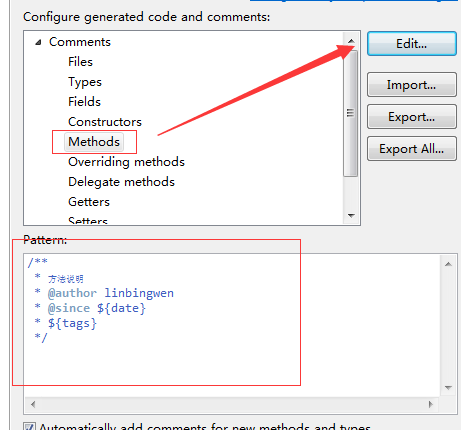Click the Import... button
The image size is (461, 430).
tap(412, 85)
